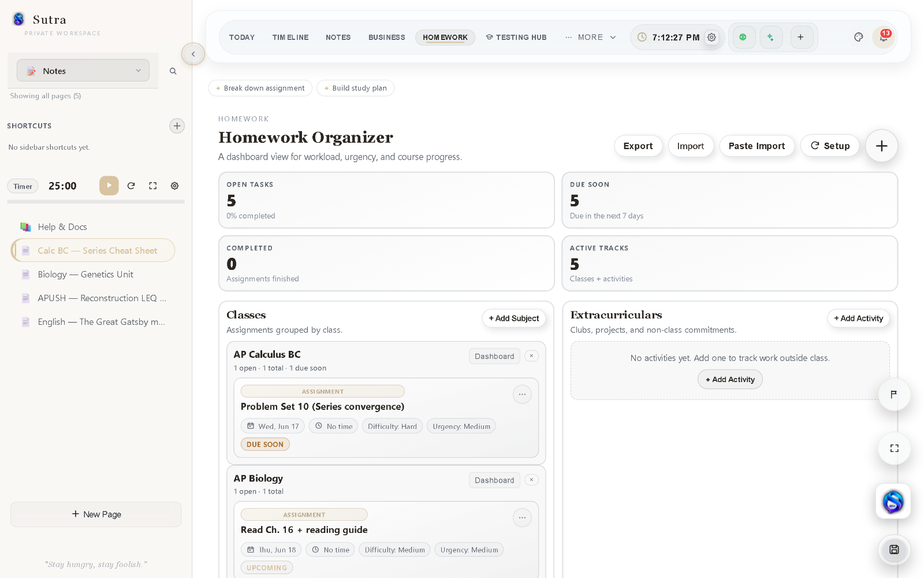Click the Difficulty: Hard chip
The width and height of the screenshot is (924, 578).
pos(392,427)
